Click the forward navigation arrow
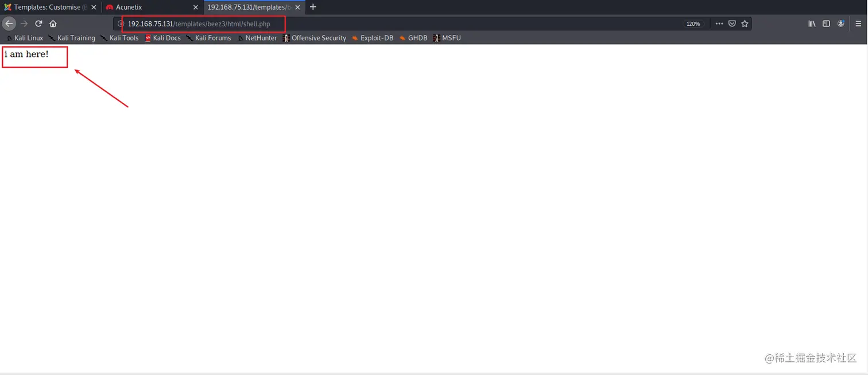The height and width of the screenshot is (375, 868). (24, 24)
